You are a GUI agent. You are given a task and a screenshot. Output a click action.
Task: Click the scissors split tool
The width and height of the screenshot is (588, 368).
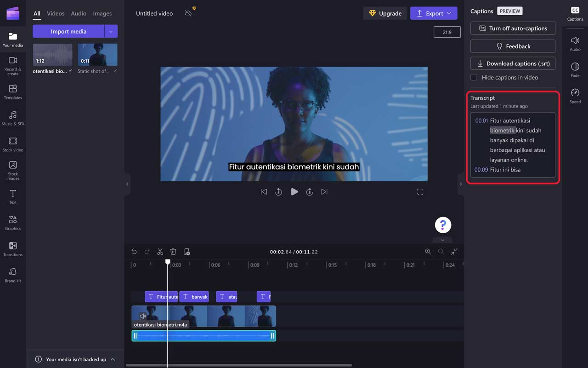160,252
